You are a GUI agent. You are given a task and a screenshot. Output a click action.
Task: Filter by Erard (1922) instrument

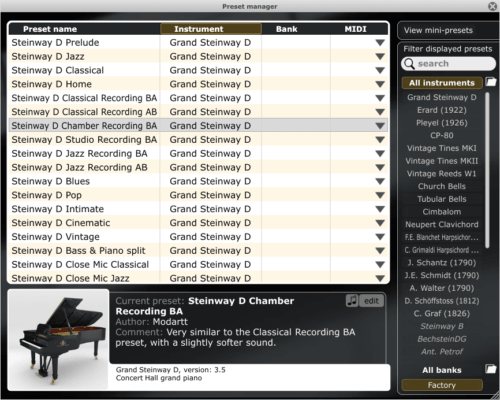442,110
